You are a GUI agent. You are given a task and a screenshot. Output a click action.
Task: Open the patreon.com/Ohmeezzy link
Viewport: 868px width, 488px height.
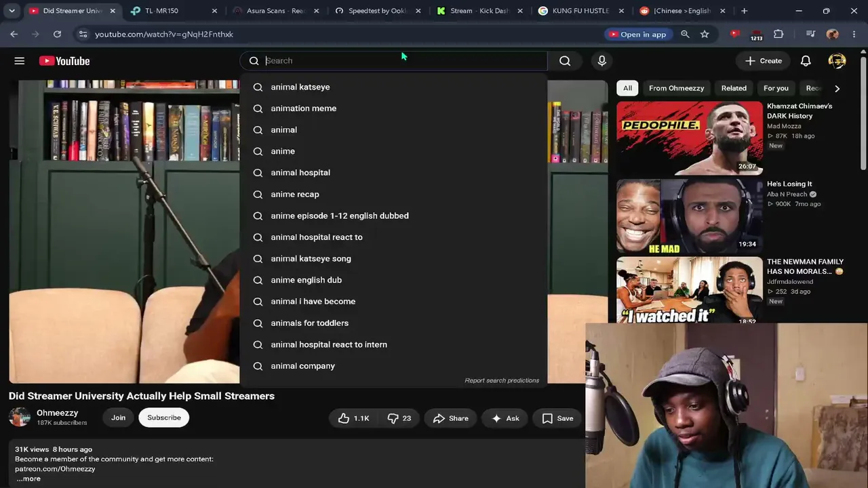point(55,468)
